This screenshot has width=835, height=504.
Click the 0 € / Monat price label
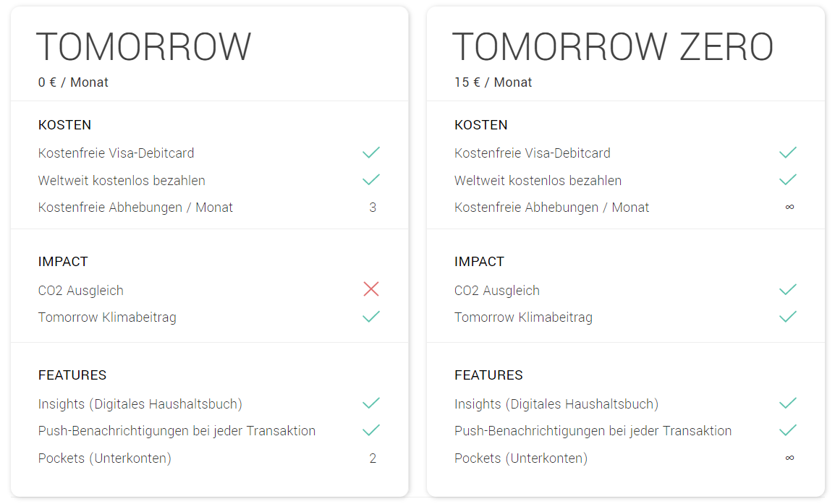pos(73,82)
